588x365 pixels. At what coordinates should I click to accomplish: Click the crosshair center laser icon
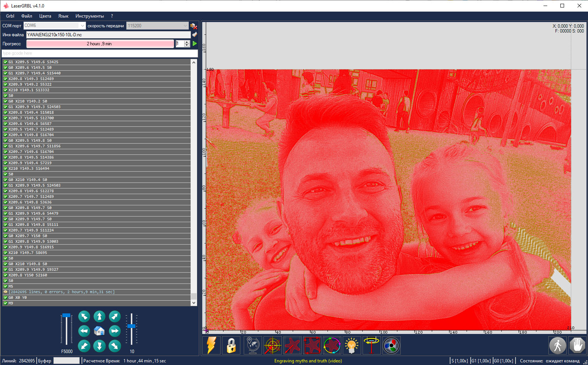pyautogui.click(x=273, y=345)
